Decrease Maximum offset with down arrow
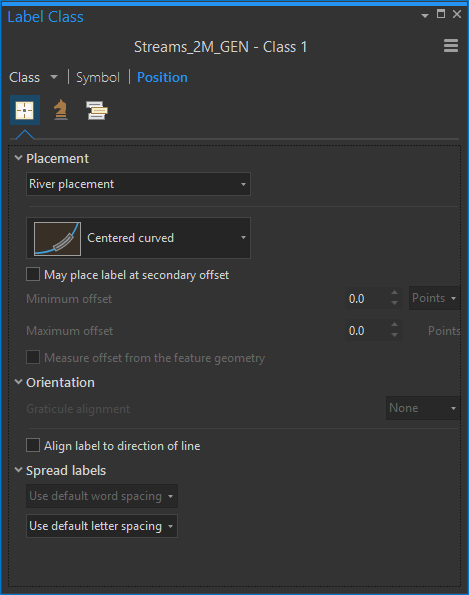469x595 pixels. (x=395, y=335)
